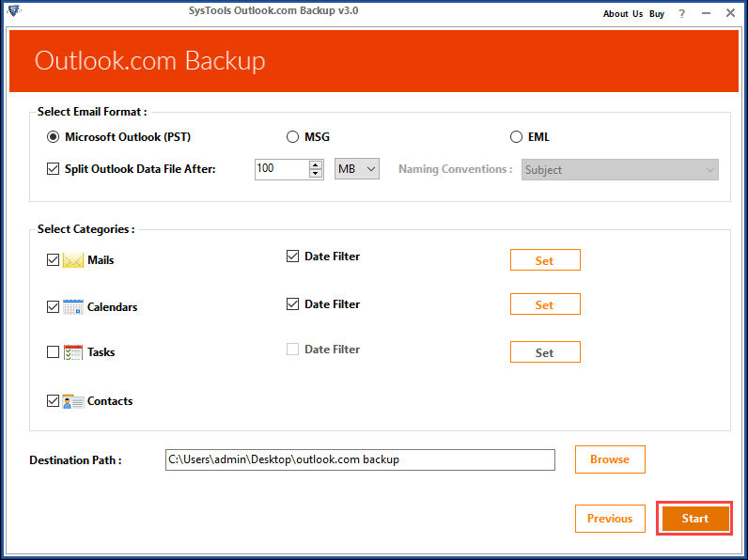
Task: Start the backup process
Action: tap(694, 519)
